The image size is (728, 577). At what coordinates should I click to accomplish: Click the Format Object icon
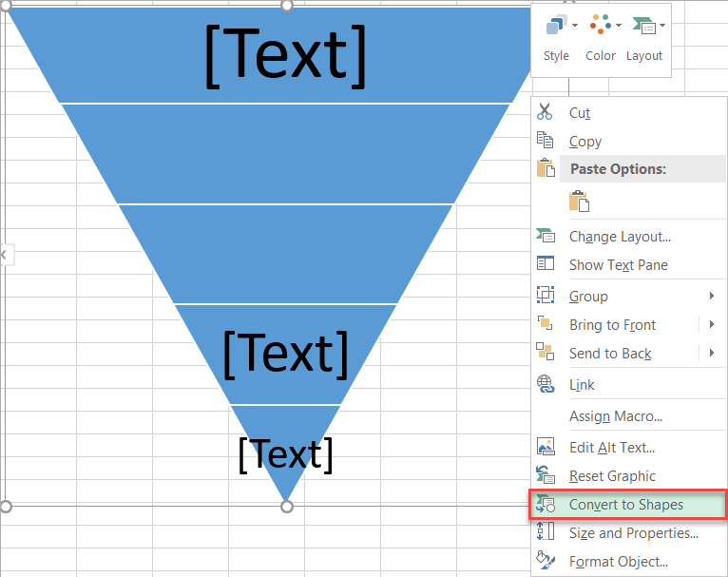point(546,560)
